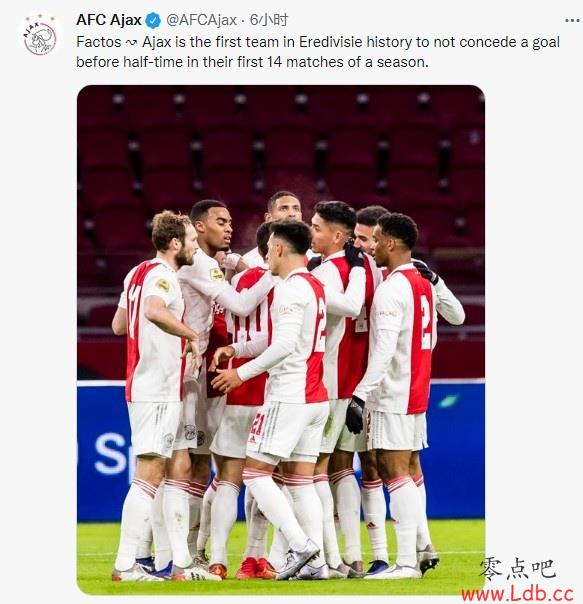This screenshot has width=583, height=604.
Task: Click the 零点吧 watermark logo
Action: tap(516, 568)
